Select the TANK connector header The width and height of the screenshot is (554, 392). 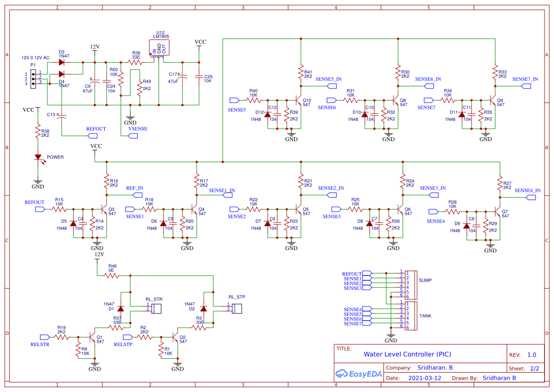pos(410,316)
